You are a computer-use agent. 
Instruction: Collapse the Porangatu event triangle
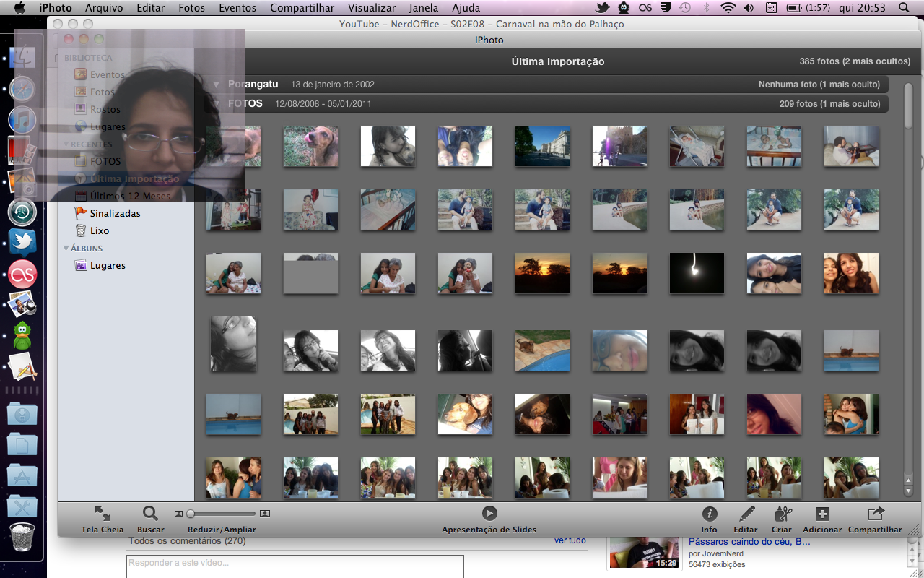216,85
